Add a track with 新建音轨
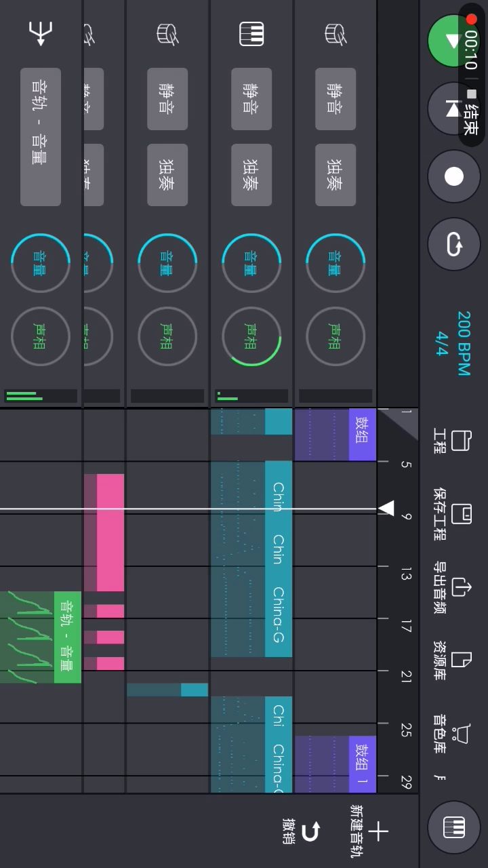This screenshot has width=488, height=868. pyautogui.click(x=369, y=831)
